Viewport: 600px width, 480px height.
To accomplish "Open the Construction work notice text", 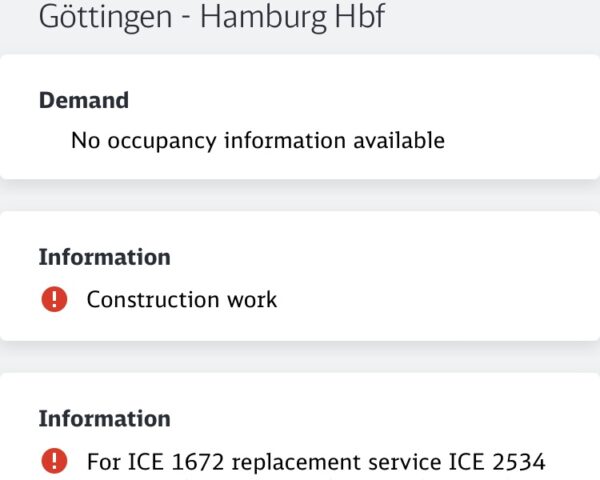I will point(181,299).
